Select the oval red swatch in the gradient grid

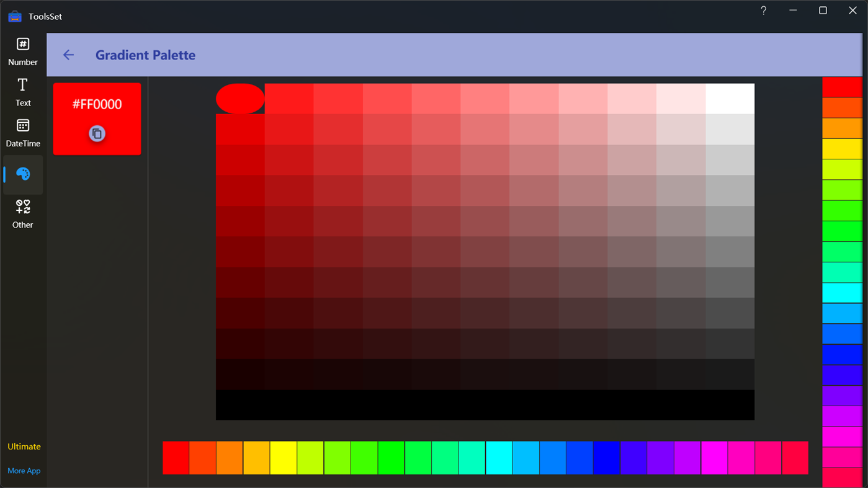[x=240, y=99]
